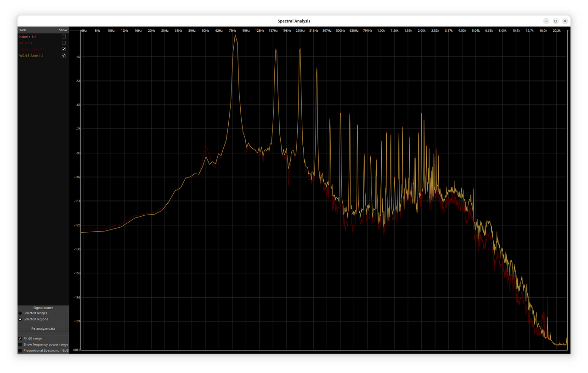588x373 pixels.
Task: Select the 'Selected regions' radio button
Action: (x=20, y=319)
